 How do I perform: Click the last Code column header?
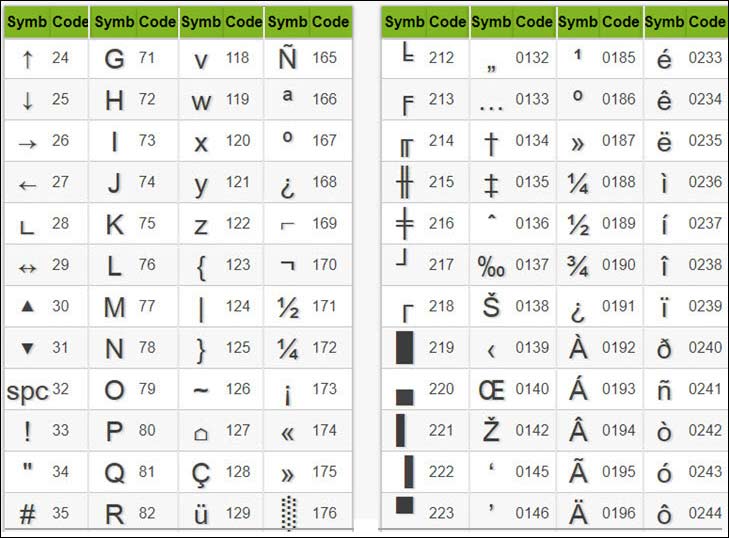[x=707, y=22]
